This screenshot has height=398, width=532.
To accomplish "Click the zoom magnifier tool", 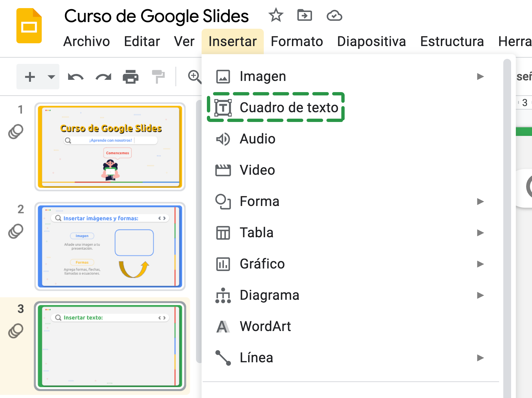I will (x=195, y=77).
